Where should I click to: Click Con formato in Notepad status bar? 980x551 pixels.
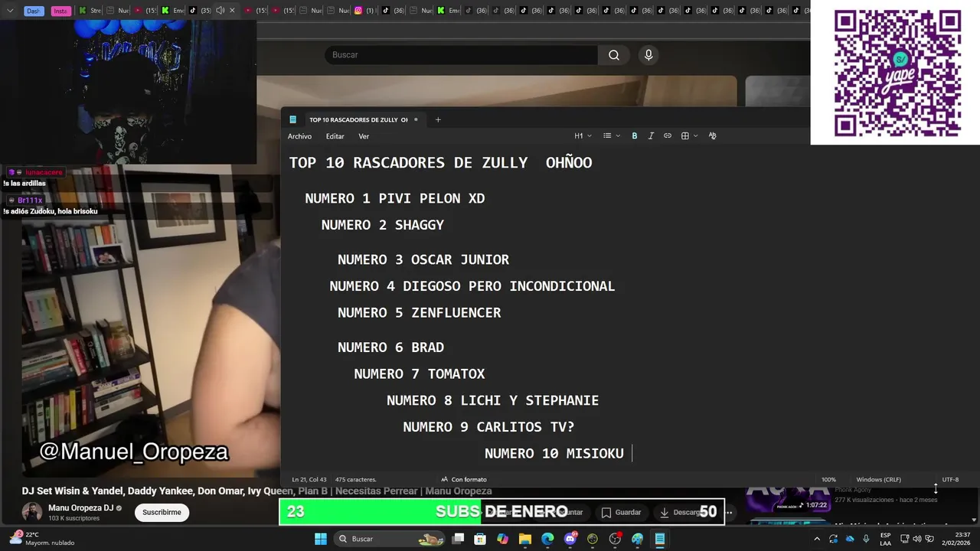(464, 480)
